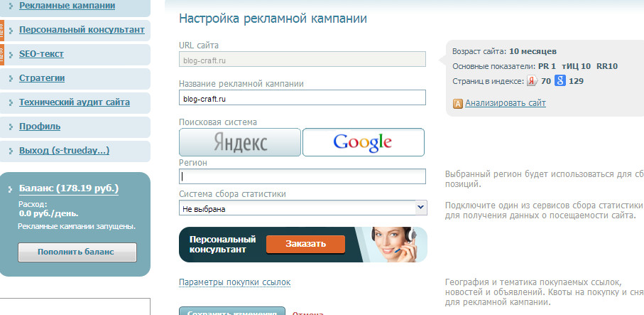Click consultant woman photo in banner
Viewport: 644px width, 315px height.
point(394,245)
